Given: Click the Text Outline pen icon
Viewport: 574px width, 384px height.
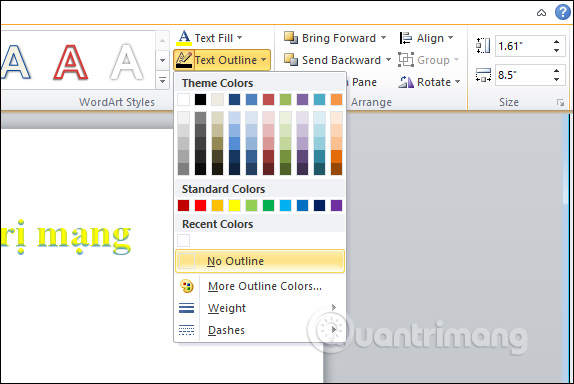Looking at the screenshot, I should [x=184, y=60].
